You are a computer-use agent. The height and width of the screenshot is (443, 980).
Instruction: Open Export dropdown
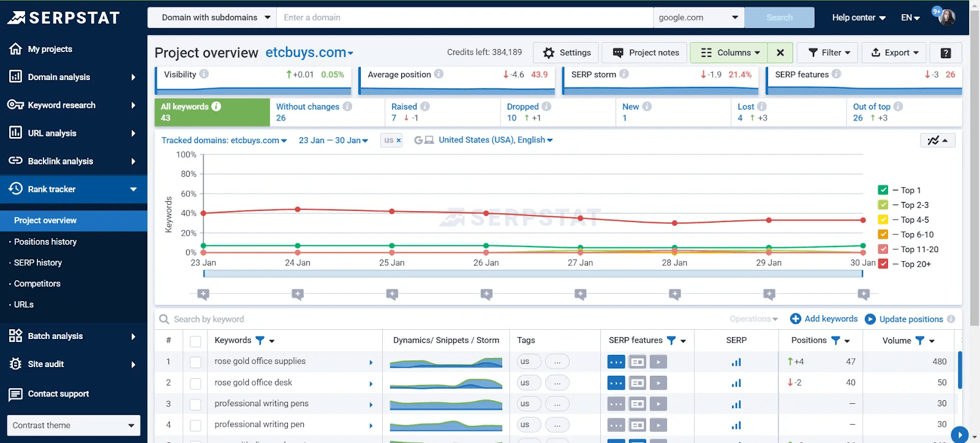(895, 53)
